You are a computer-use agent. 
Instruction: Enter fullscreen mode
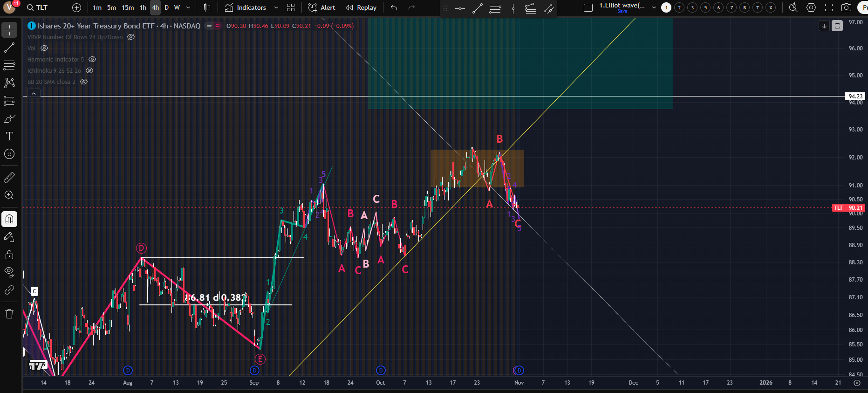coord(828,7)
